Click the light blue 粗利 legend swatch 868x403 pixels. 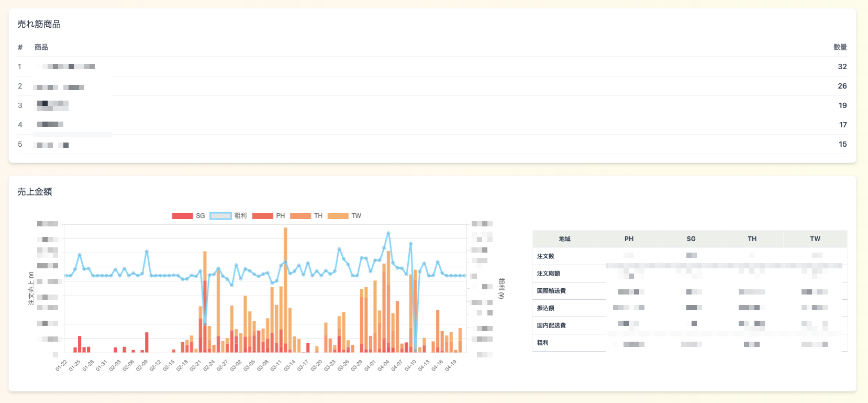[220, 216]
